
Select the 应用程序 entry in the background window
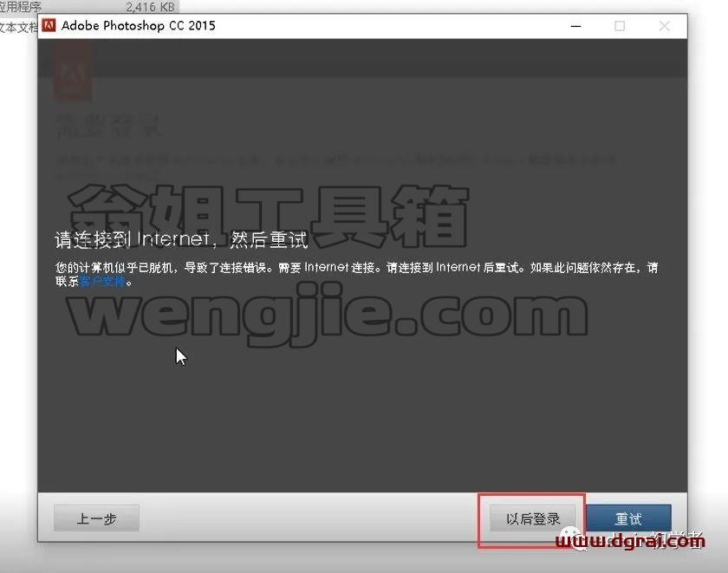coord(21,6)
